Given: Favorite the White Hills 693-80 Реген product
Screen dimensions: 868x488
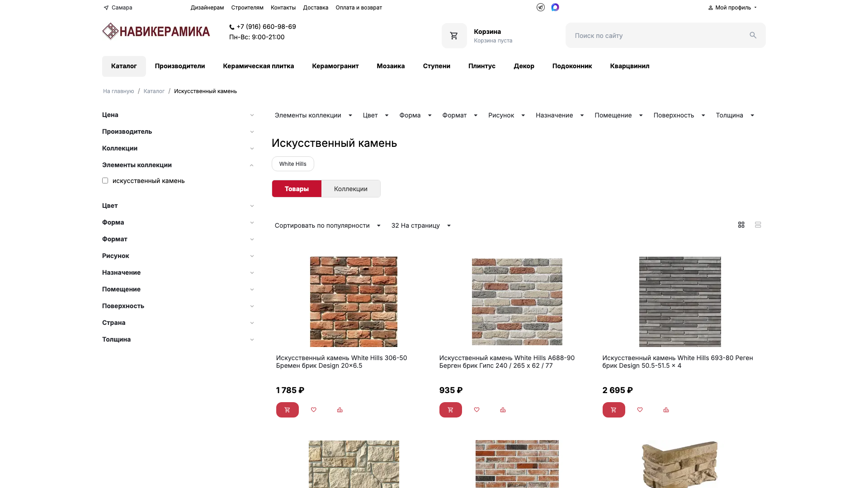Looking at the screenshot, I should pyautogui.click(x=640, y=410).
